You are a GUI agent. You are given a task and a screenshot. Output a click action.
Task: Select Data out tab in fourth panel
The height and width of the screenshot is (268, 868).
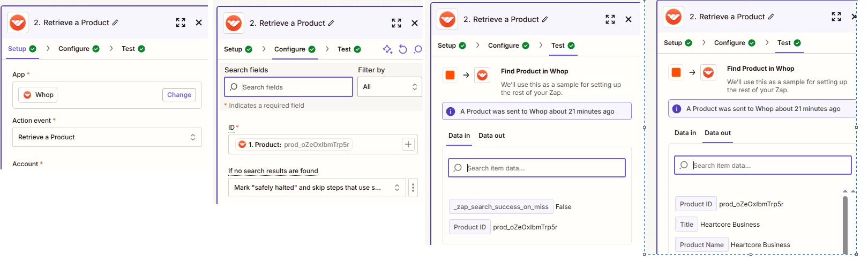[x=717, y=133]
